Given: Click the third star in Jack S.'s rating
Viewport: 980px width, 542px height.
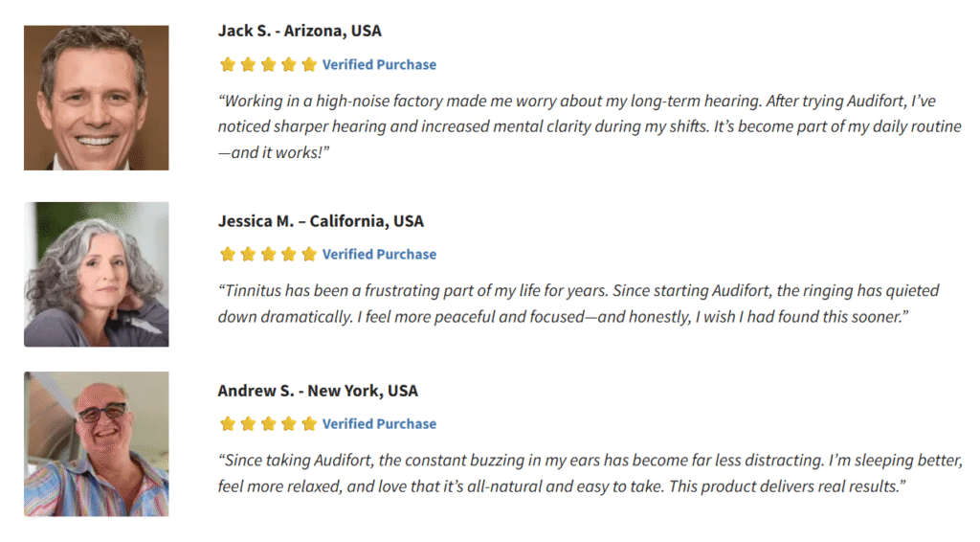Looking at the screenshot, I should point(268,65).
